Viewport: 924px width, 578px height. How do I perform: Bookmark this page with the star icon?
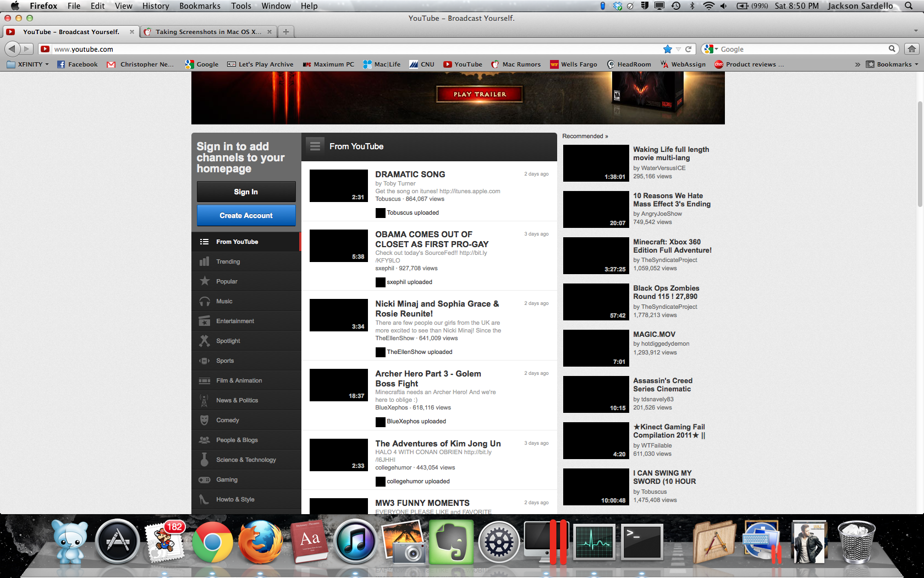point(668,49)
